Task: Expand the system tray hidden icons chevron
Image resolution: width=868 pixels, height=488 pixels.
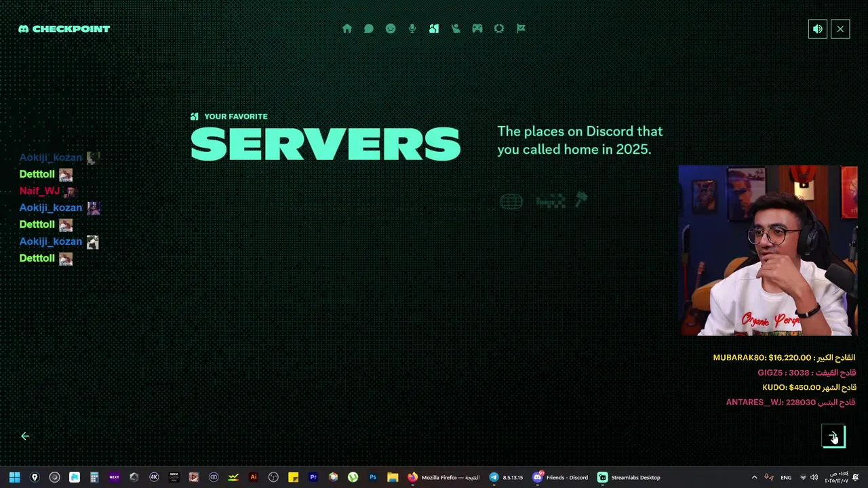Action: [754, 477]
